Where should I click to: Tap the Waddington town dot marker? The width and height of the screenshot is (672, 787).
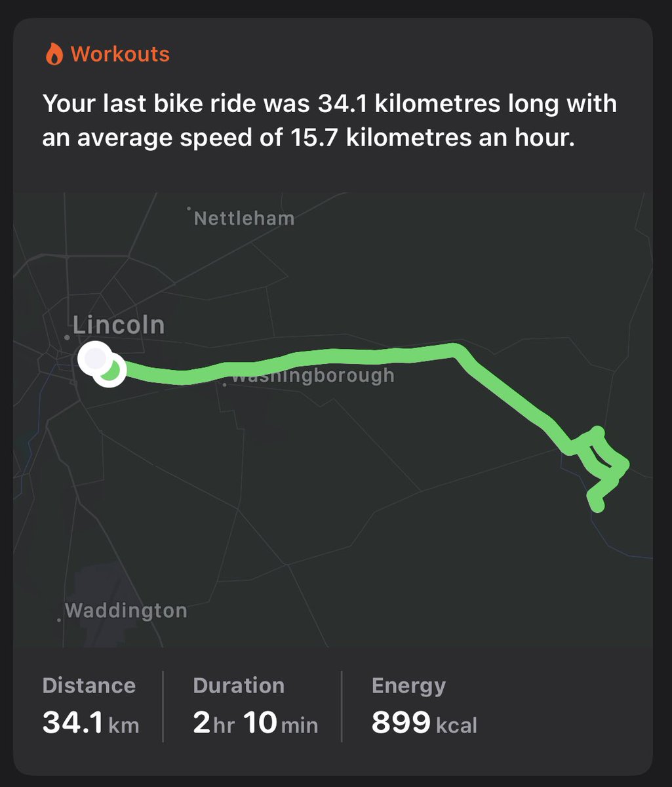point(60,618)
